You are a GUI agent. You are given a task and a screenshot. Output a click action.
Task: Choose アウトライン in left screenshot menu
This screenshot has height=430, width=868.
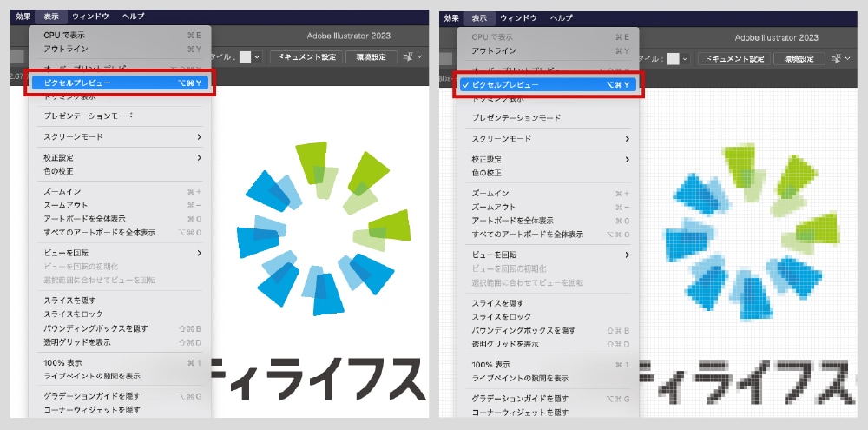(120, 49)
